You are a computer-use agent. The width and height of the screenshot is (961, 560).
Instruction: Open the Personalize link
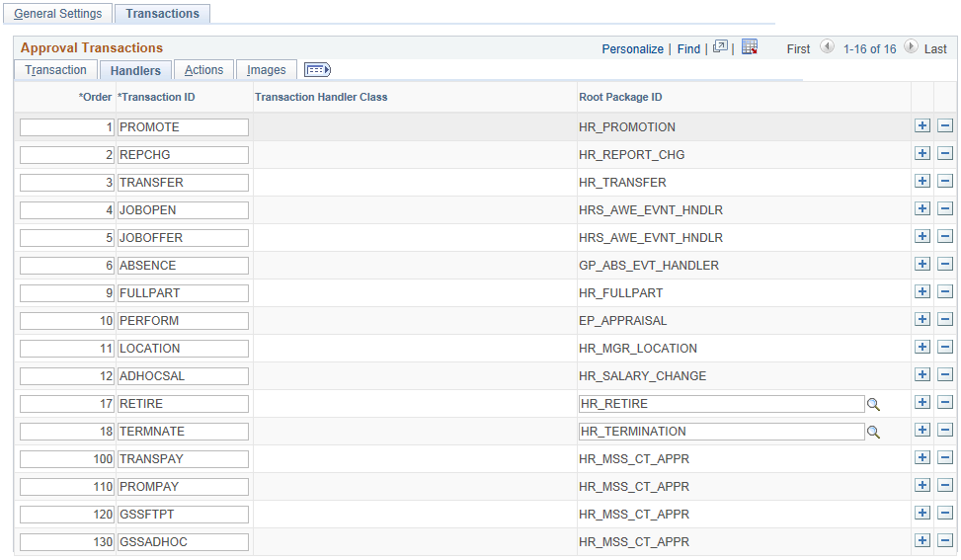click(x=632, y=49)
